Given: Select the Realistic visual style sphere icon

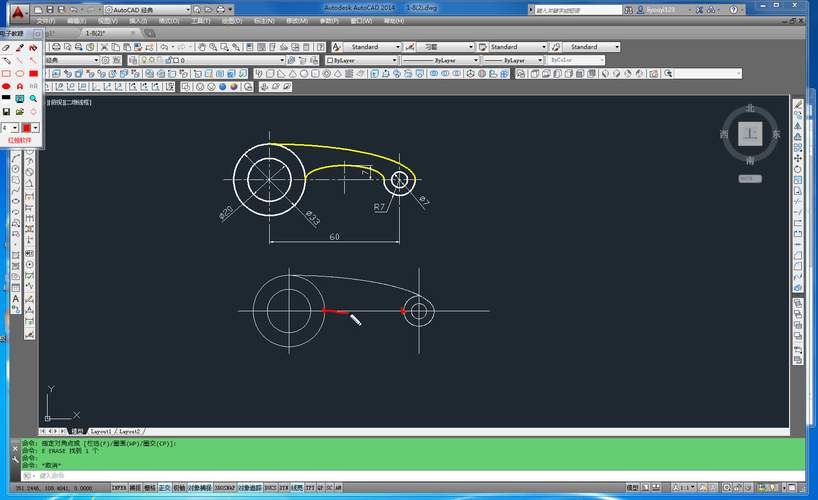Looking at the screenshot, I should pyautogui.click(x=223, y=87).
